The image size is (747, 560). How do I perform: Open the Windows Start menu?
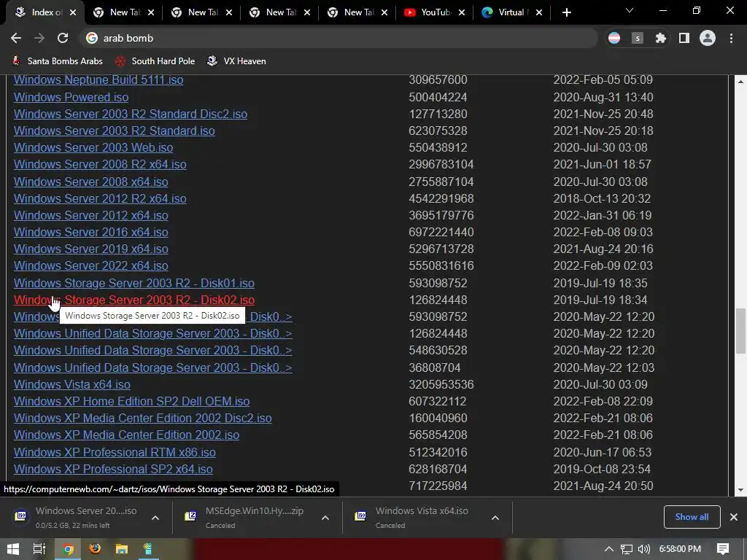pos(13,549)
